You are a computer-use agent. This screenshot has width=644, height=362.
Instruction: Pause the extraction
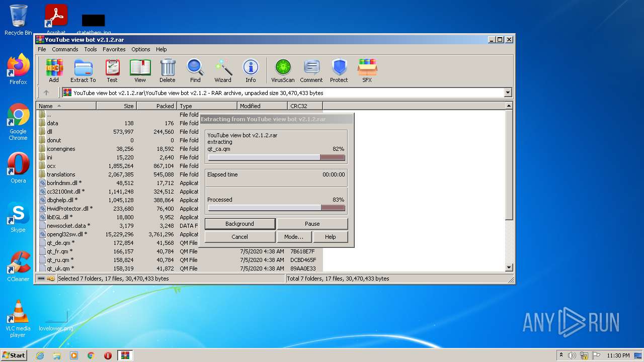[x=312, y=224]
